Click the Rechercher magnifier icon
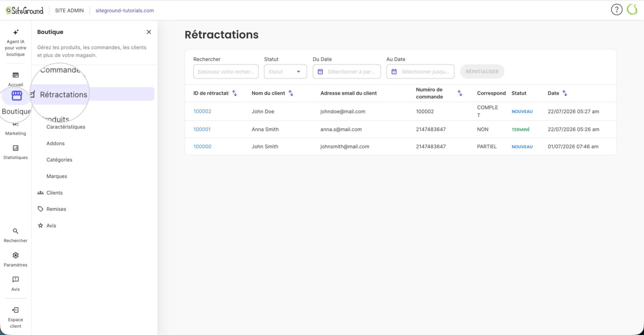644x335 pixels. point(16,231)
